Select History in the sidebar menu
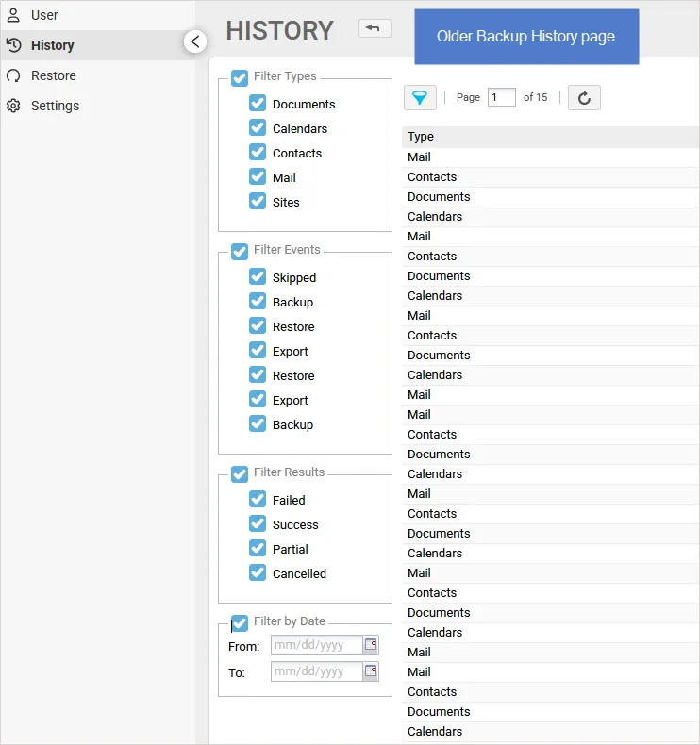700x745 pixels. [x=52, y=45]
